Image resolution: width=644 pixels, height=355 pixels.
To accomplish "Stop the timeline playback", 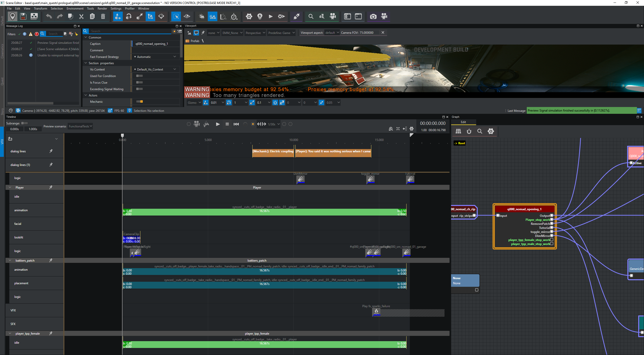I will [x=227, y=124].
